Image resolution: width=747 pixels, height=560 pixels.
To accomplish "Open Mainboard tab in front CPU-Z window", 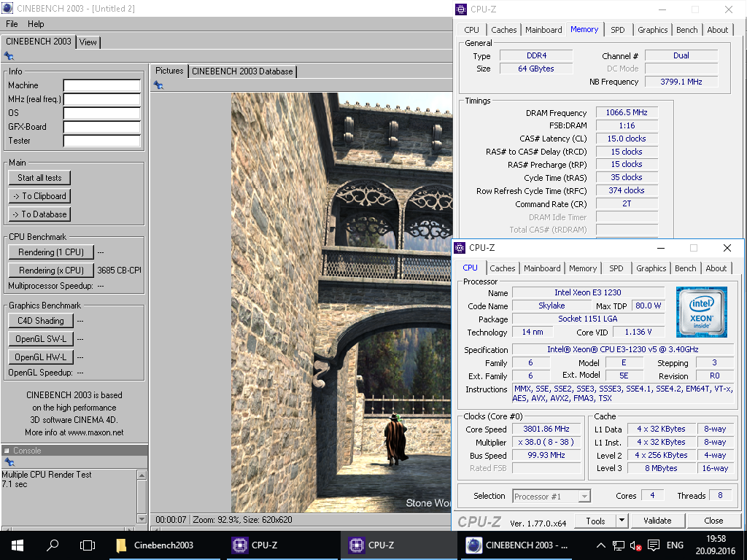I will 542,268.
